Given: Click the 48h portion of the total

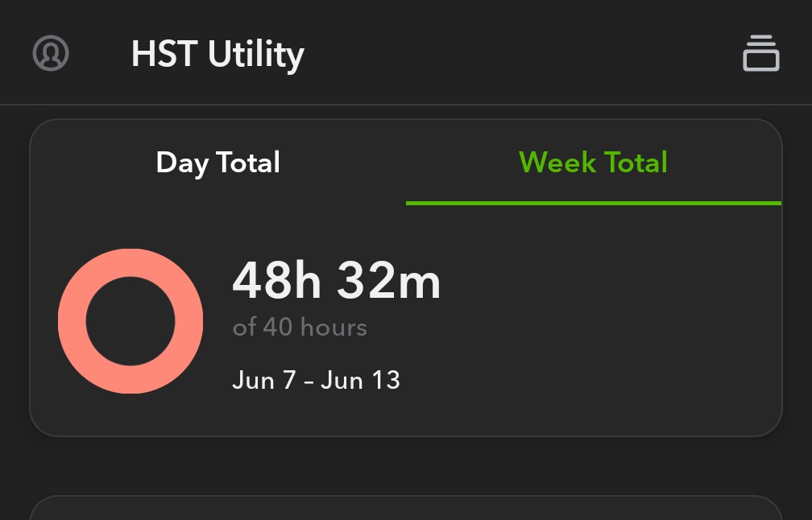Looking at the screenshot, I should coord(276,280).
